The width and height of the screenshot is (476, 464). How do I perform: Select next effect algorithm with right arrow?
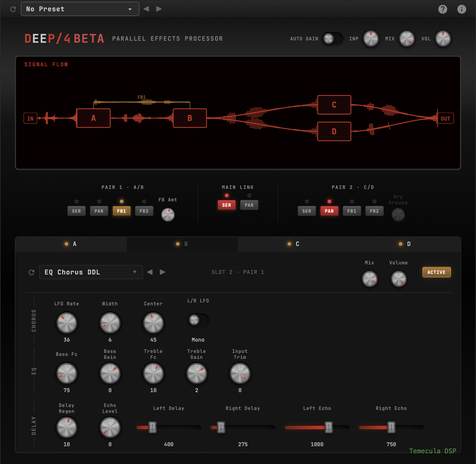162,272
